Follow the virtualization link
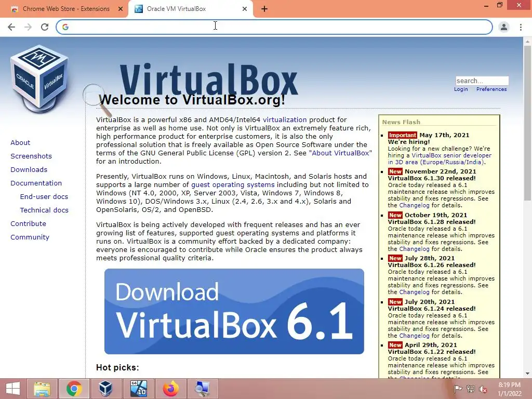 click(x=285, y=120)
